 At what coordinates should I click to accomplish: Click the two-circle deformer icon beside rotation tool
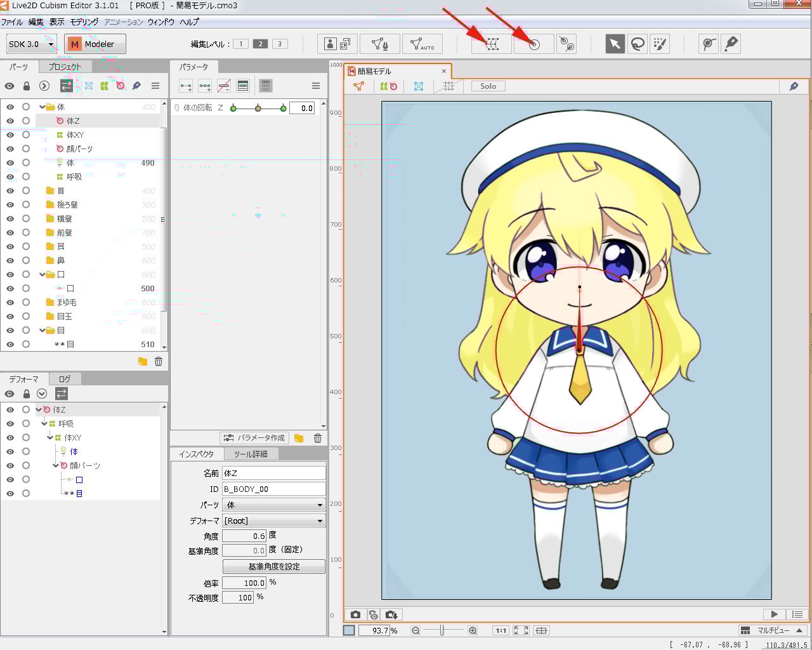pyautogui.click(x=566, y=44)
